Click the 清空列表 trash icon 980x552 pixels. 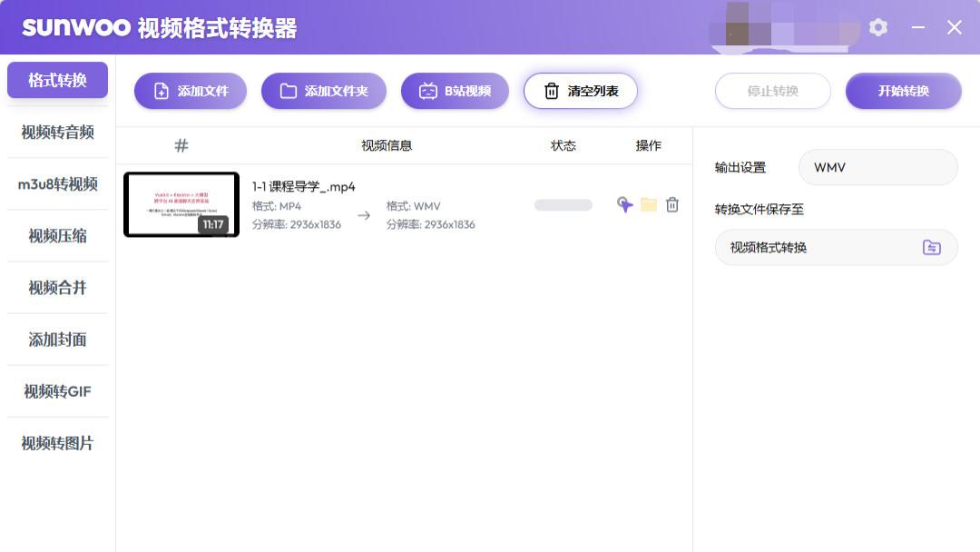[551, 90]
